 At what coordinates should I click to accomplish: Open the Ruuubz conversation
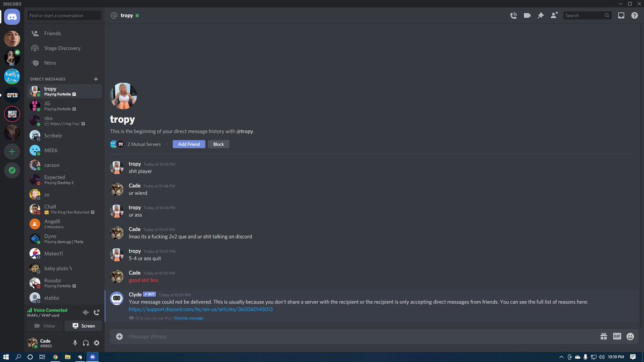pyautogui.click(x=64, y=283)
